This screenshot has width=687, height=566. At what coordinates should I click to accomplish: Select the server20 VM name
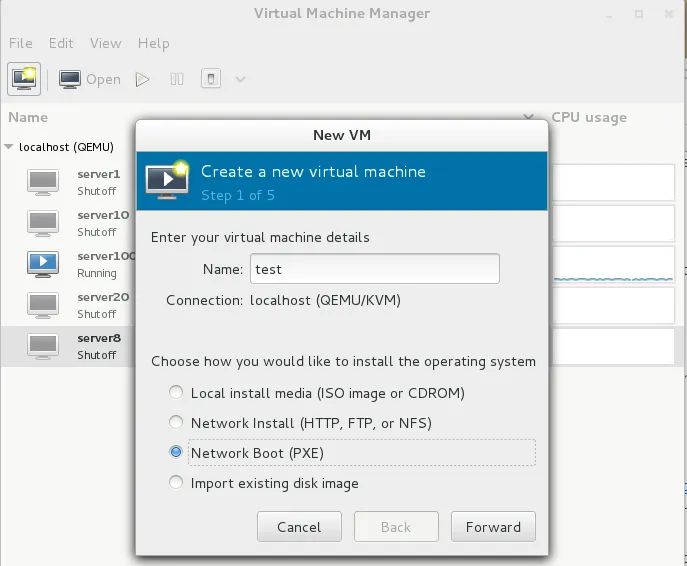(x=103, y=297)
